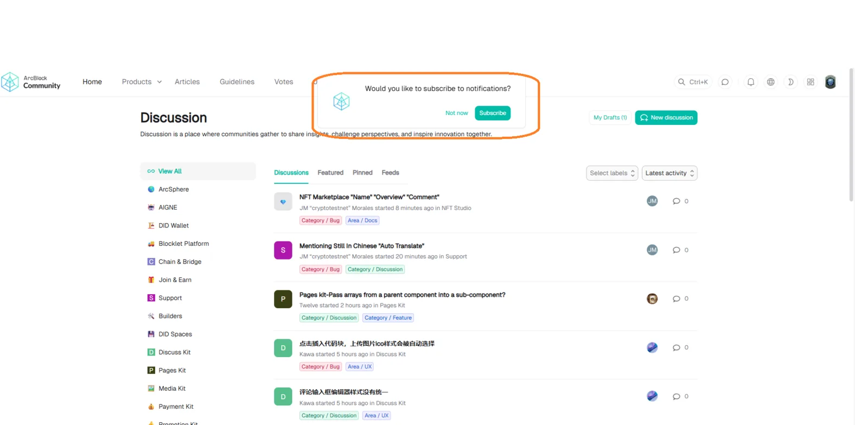Image resolution: width=868 pixels, height=425 pixels.
Task: Click the Area / Docs label tag
Action: [x=362, y=220]
